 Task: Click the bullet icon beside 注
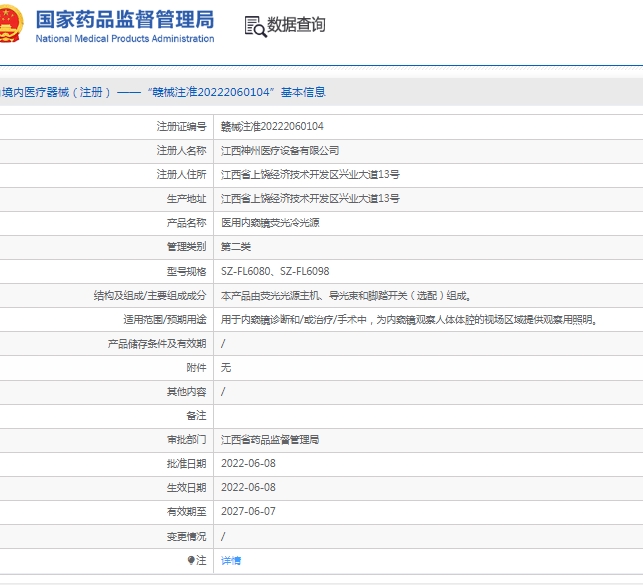coord(191,560)
